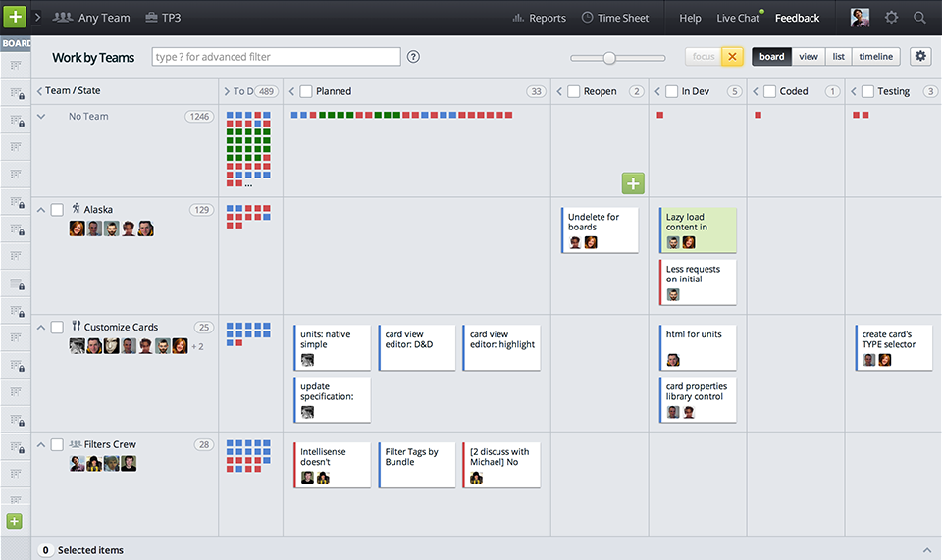Collapse the Team / State header column
The height and width of the screenshot is (560, 942).
click(x=39, y=91)
